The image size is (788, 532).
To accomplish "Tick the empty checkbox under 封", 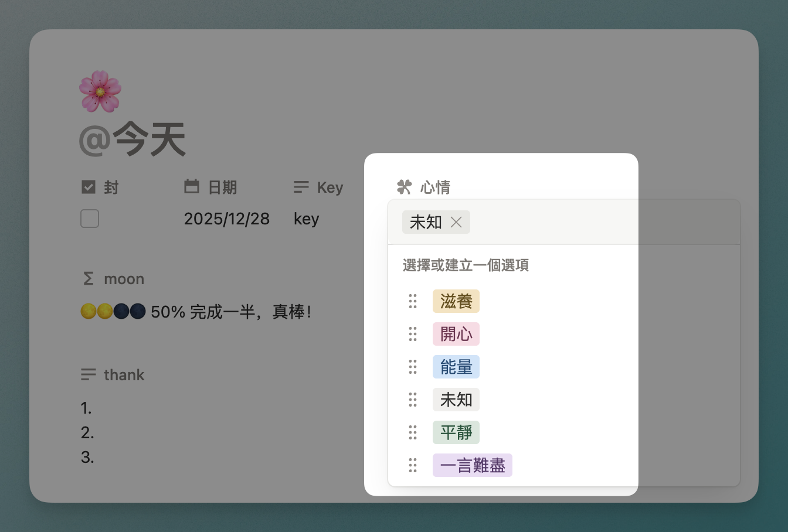I will 90,219.
